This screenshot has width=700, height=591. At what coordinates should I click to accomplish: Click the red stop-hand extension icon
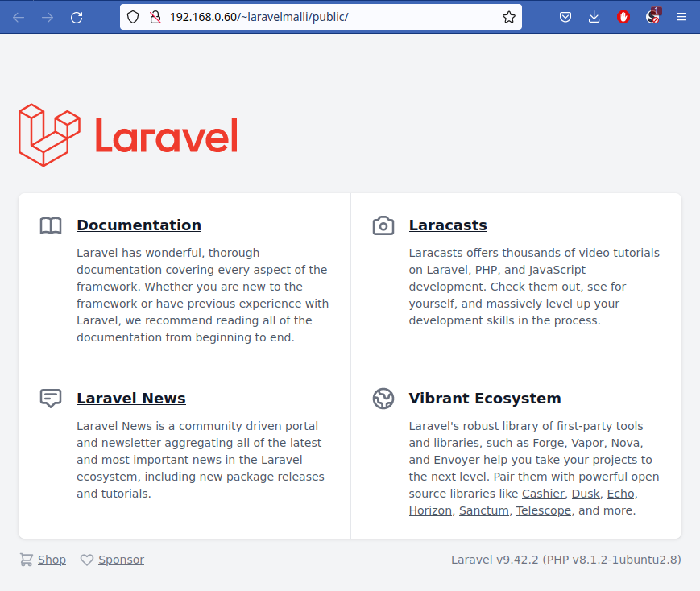pos(623,17)
